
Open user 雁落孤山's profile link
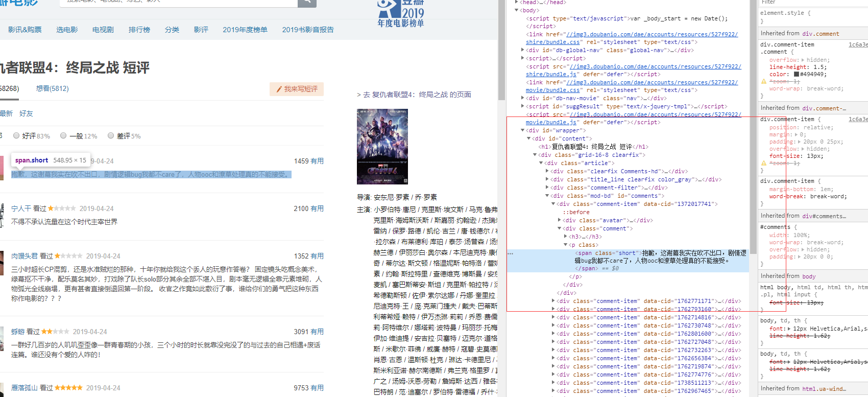tap(25, 388)
